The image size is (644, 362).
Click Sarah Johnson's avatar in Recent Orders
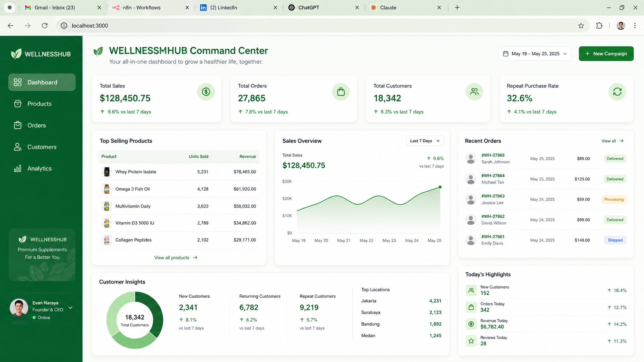pos(471,158)
